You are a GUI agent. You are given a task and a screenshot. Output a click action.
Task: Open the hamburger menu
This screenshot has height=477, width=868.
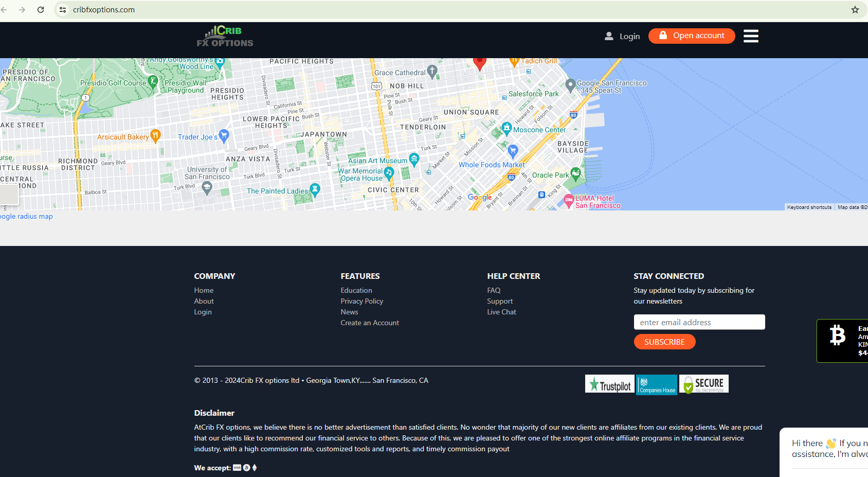(x=751, y=36)
